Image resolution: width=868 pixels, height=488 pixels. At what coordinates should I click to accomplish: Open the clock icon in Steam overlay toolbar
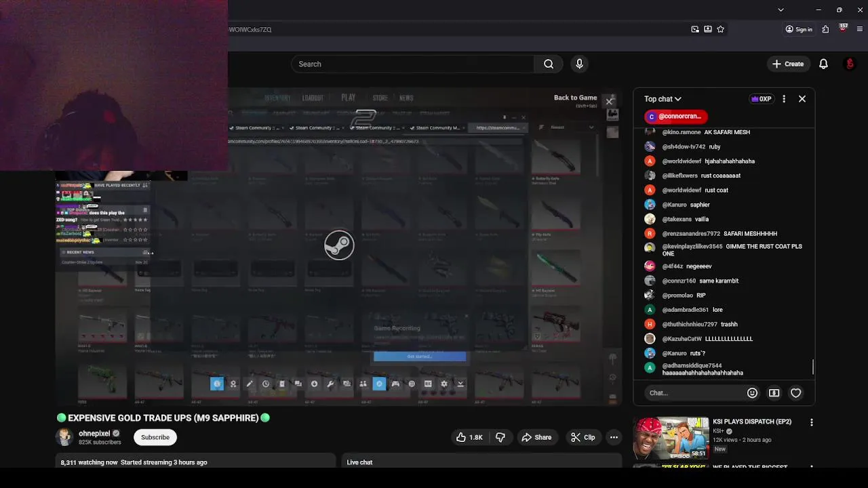point(266,384)
